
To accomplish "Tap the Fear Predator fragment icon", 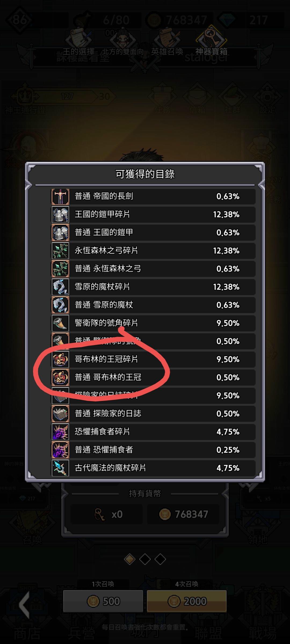I will (x=60, y=432).
